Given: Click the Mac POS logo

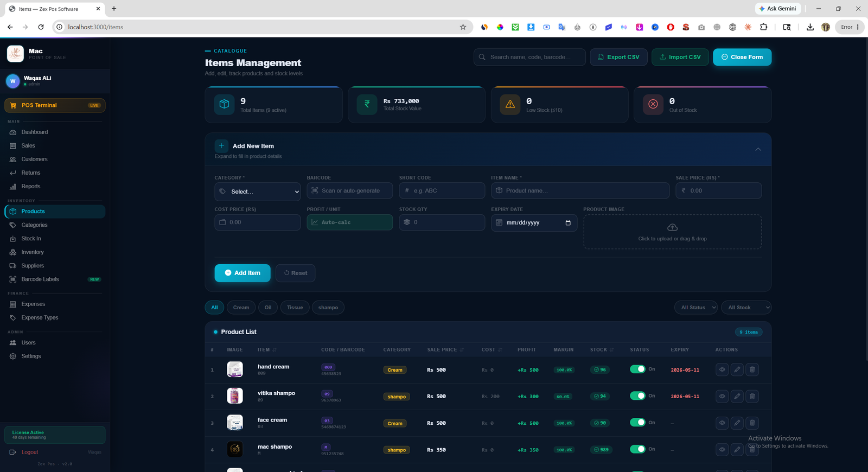Looking at the screenshot, I should tap(15, 54).
